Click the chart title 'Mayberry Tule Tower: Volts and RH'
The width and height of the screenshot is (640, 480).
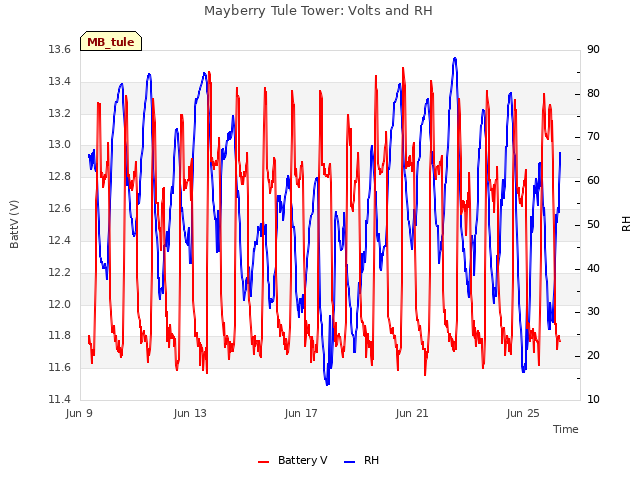(x=318, y=11)
